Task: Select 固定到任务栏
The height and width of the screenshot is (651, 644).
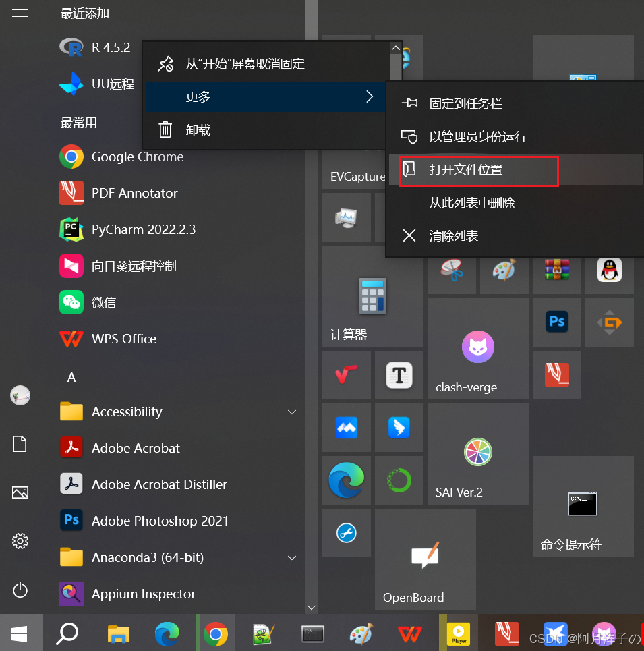Action: click(x=517, y=103)
